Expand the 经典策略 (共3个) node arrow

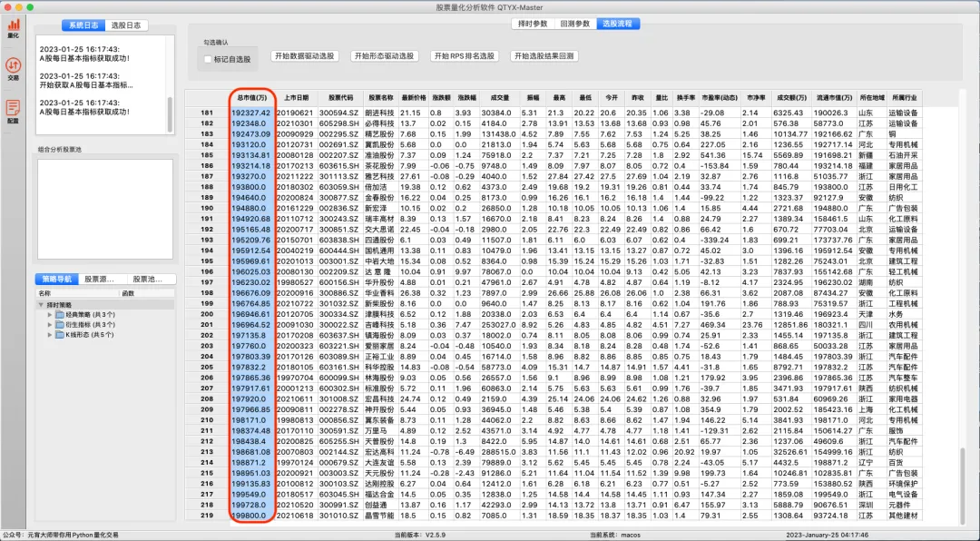click(x=50, y=315)
